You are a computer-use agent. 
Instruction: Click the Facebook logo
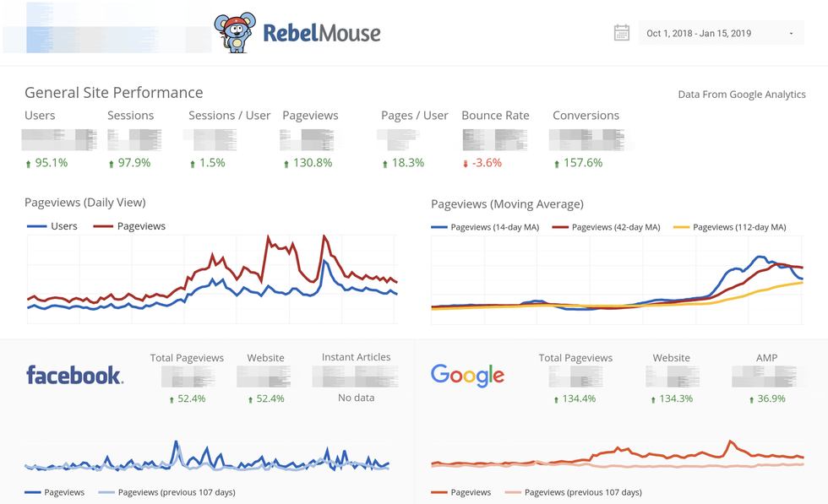point(74,375)
